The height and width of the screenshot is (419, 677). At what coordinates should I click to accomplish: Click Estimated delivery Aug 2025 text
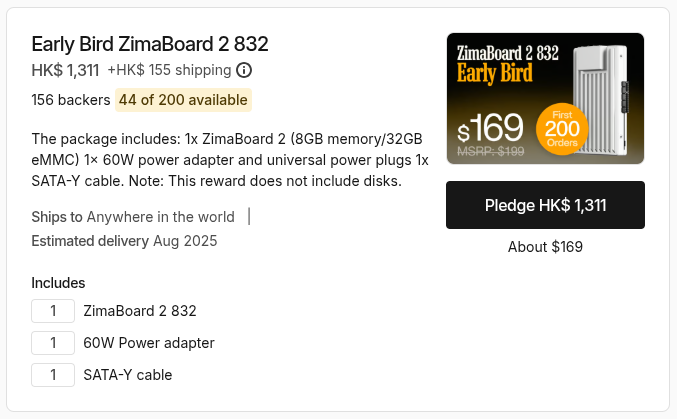click(124, 241)
